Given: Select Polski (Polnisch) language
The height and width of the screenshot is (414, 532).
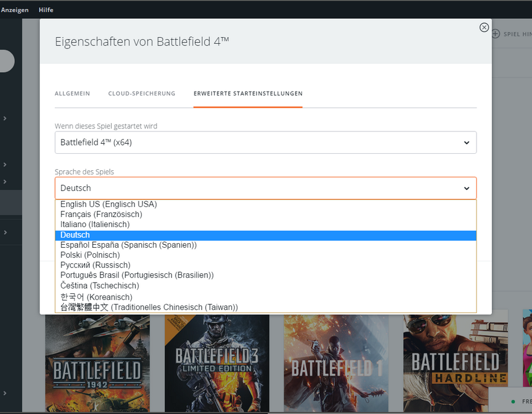Looking at the screenshot, I should click(265, 255).
